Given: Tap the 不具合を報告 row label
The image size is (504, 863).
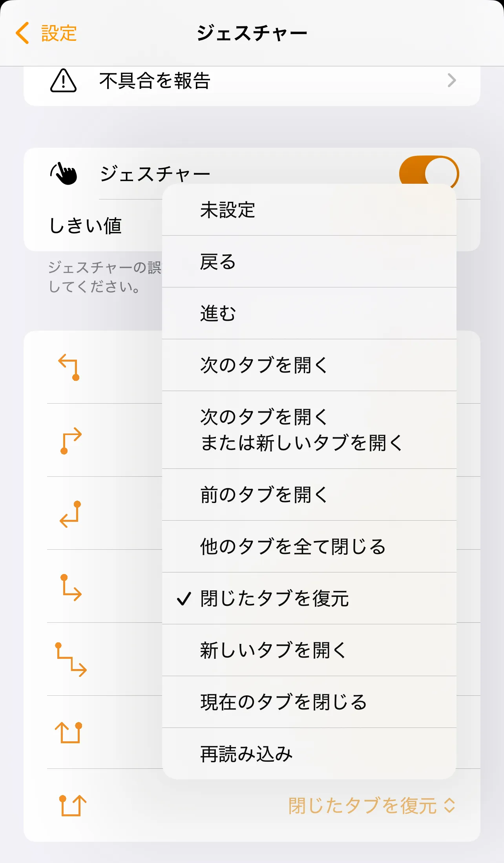Looking at the screenshot, I should pos(155,80).
